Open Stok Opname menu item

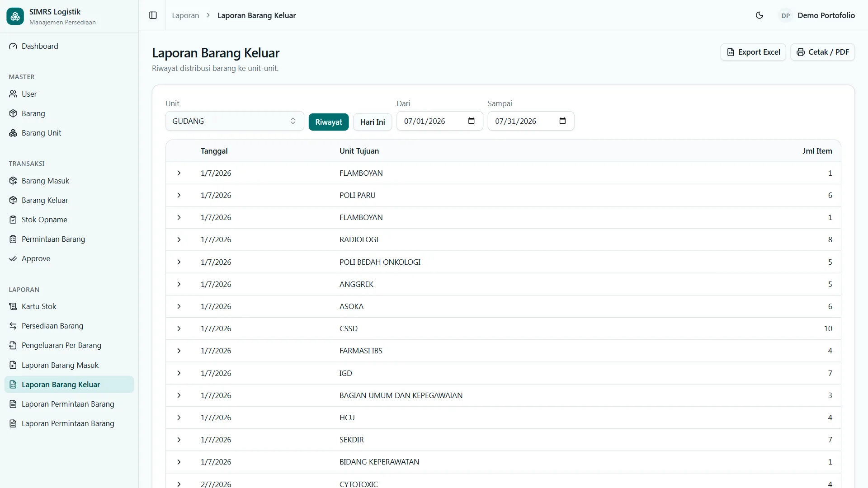[x=69, y=220]
